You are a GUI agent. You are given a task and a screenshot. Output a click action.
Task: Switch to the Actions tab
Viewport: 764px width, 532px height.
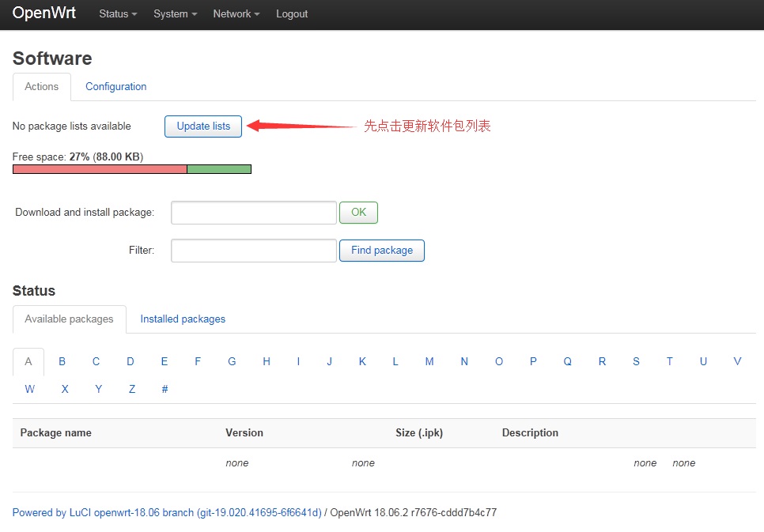click(x=42, y=87)
